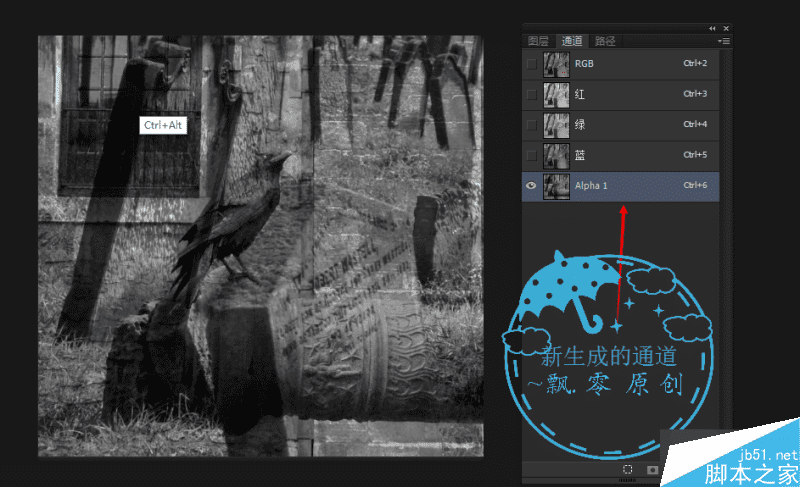Save selection as channel button
Viewport: 800px width, 487px height.
(x=652, y=470)
